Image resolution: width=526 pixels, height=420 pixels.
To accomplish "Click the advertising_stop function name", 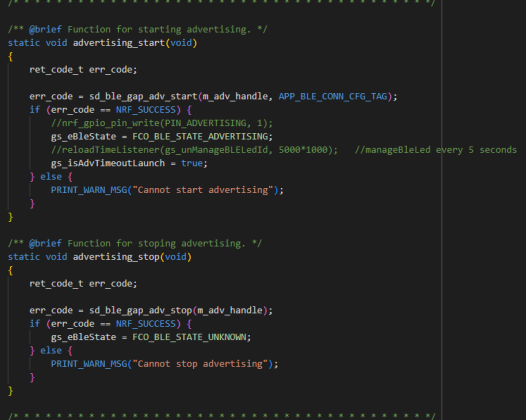I will [116, 257].
